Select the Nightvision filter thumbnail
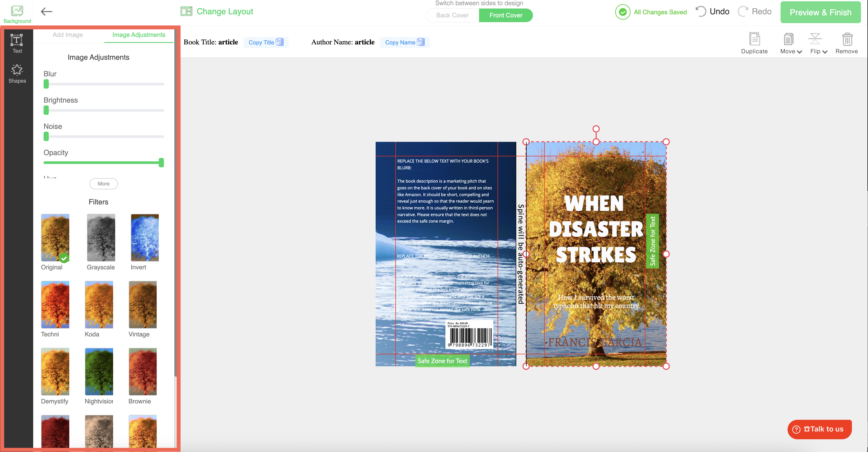868x452 pixels. point(99,371)
